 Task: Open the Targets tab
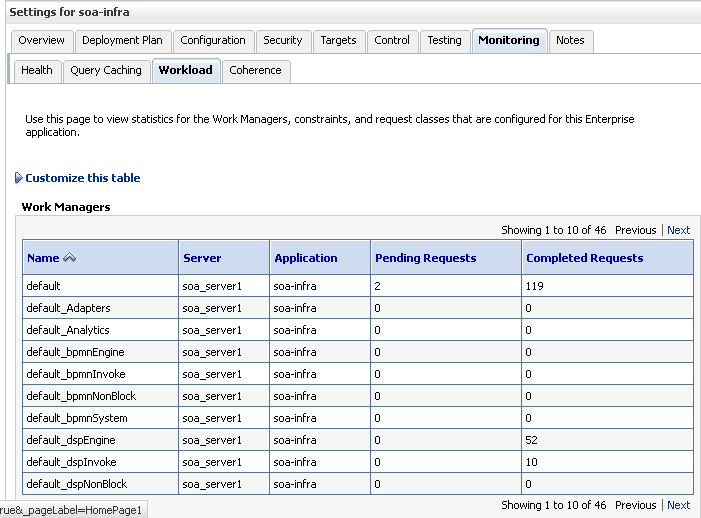(x=338, y=41)
